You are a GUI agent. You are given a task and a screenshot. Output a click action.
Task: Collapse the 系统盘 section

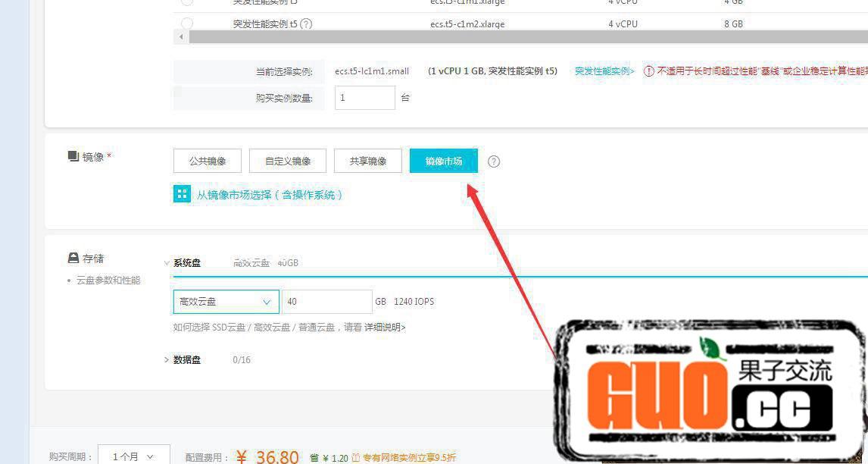[x=167, y=263]
